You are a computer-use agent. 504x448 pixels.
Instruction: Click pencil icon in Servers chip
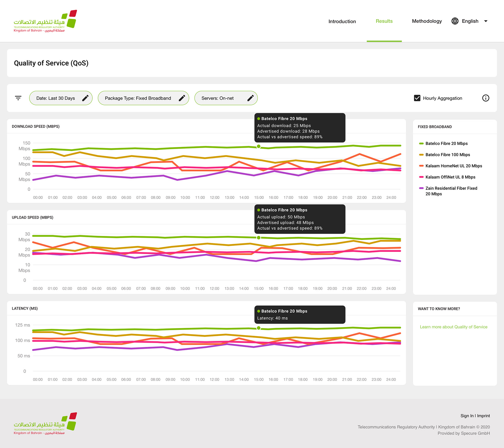(x=250, y=98)
